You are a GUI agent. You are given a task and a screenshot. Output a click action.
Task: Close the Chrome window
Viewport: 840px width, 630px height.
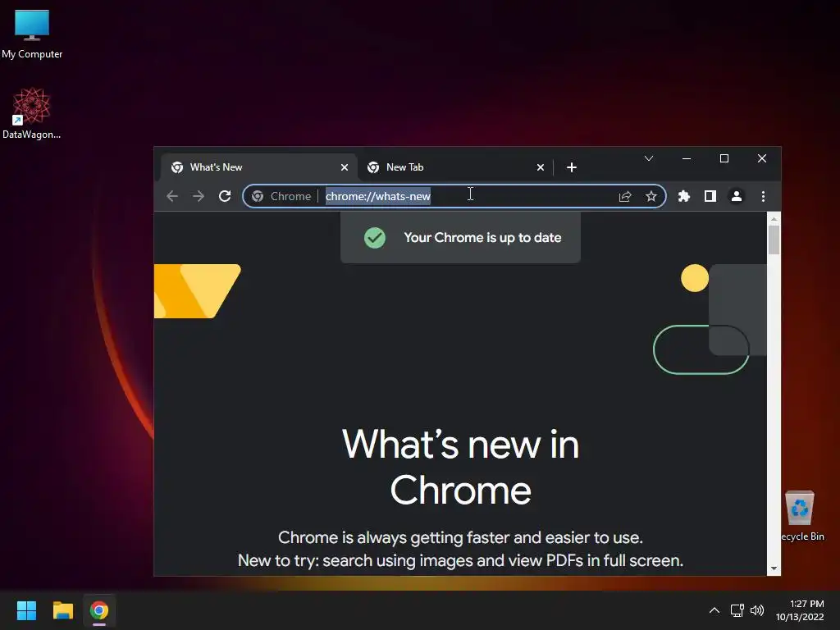click(762, 158)
